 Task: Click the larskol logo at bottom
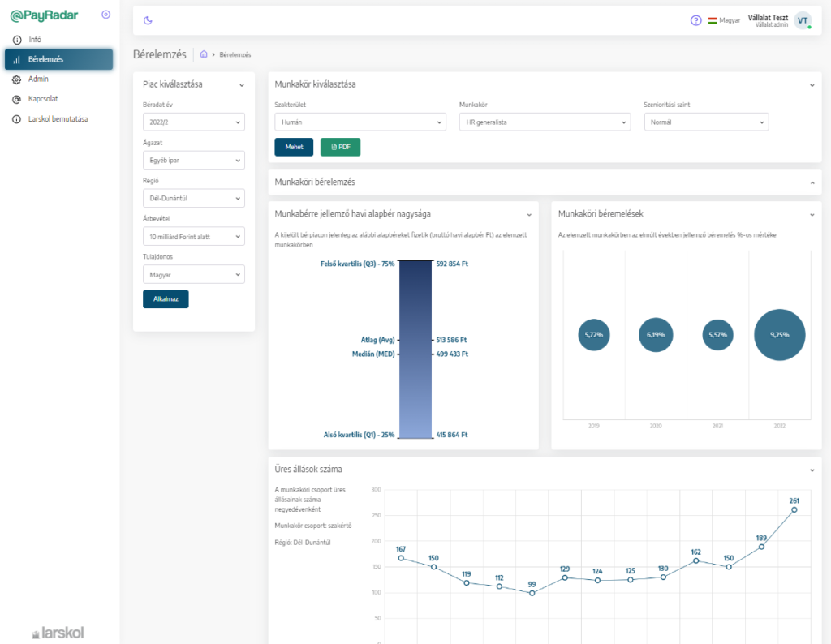coord(57,632)
